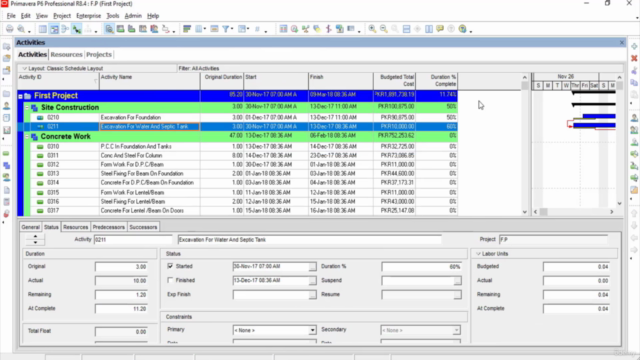Close the Activities window with its X
The image size is (640, 360).
(622, 42)
